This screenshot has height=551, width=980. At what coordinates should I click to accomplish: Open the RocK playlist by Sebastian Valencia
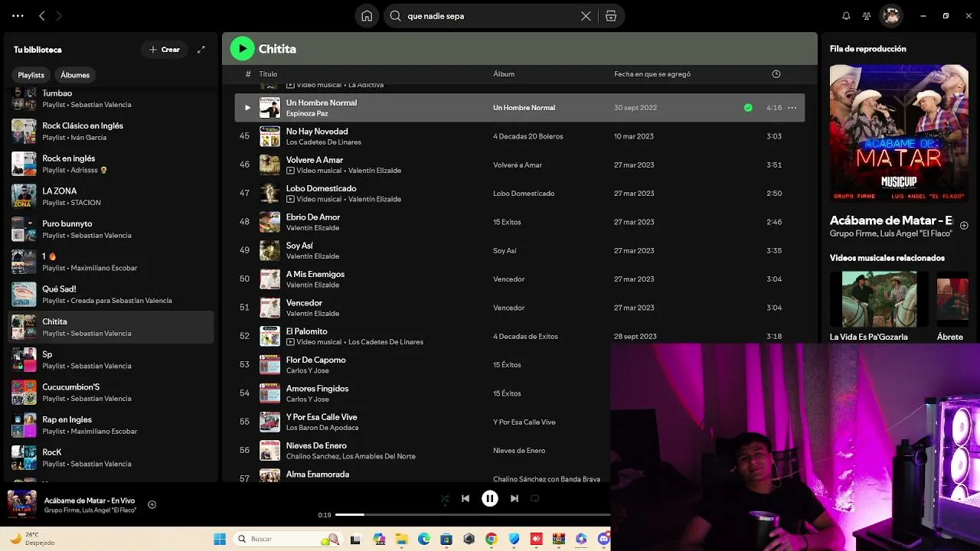(111, 458)
